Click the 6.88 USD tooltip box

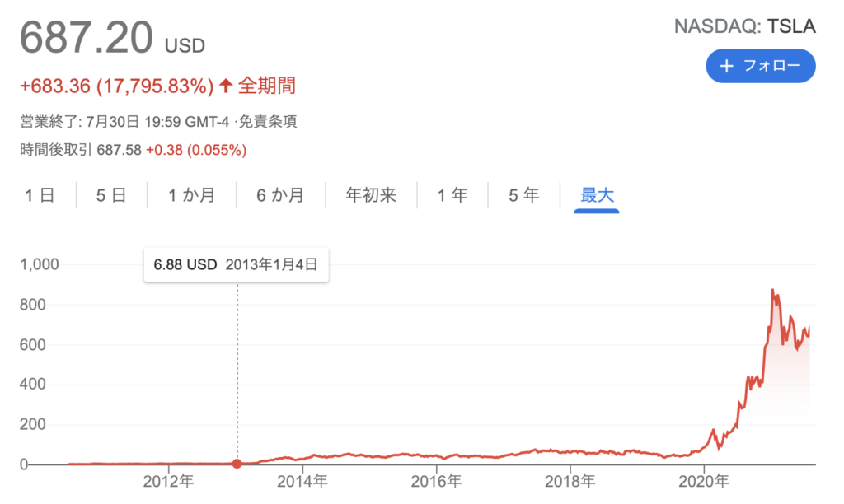coord(237,264)
